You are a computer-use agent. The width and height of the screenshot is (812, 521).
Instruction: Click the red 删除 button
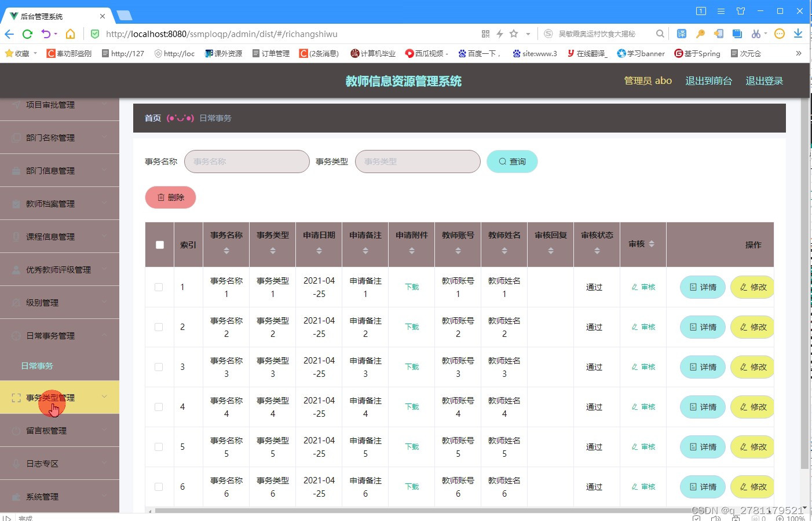(170, 197)
